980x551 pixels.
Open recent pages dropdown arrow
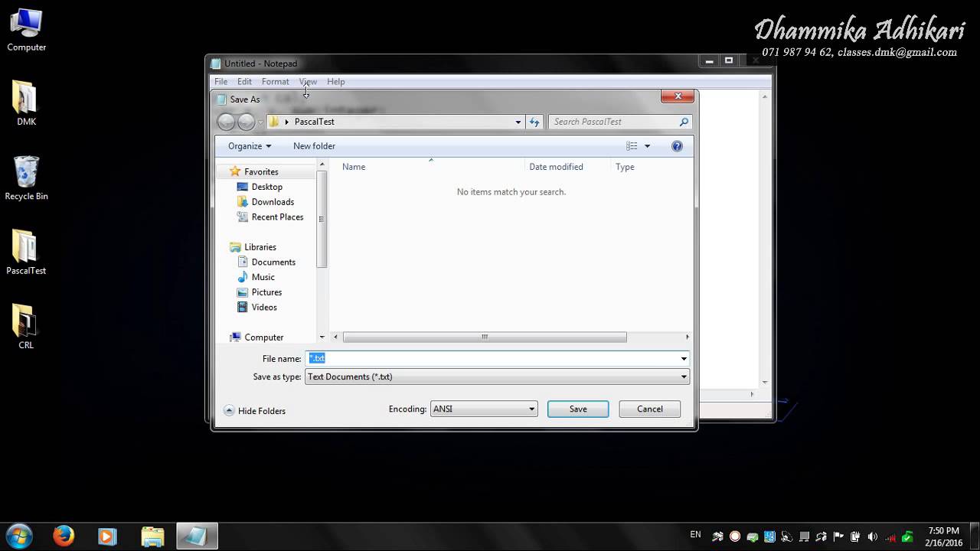point(260,122)
